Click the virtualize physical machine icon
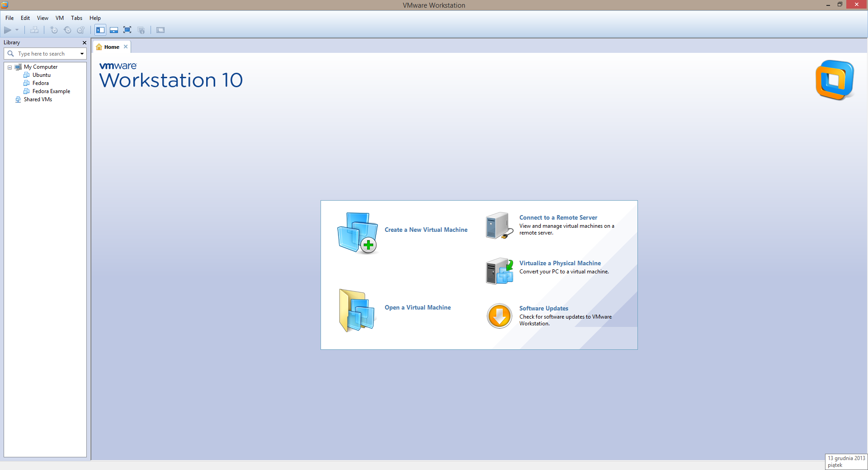868x470 pixels. pyautogui.click(x=500, y=271)
